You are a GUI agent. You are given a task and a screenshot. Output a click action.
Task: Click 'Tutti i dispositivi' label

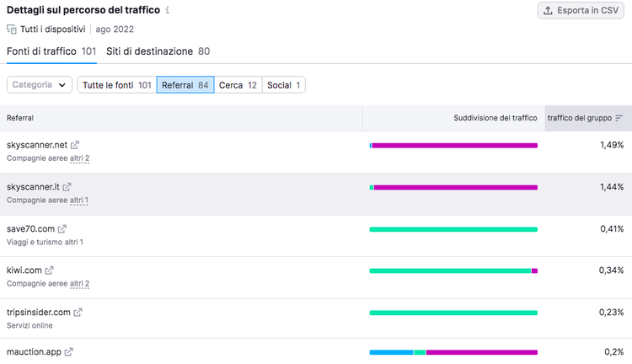tap(53, 29)
